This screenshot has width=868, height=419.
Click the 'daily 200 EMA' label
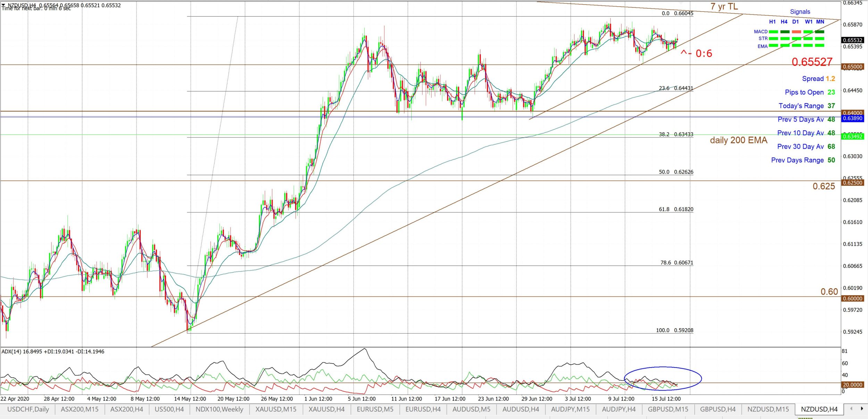click(x=738, y=140)
